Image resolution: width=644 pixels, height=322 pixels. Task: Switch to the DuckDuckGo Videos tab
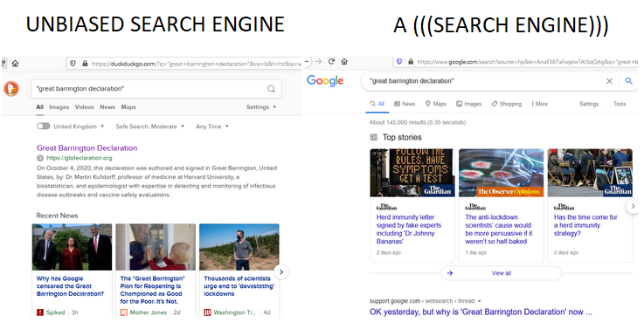coord(84,107)
